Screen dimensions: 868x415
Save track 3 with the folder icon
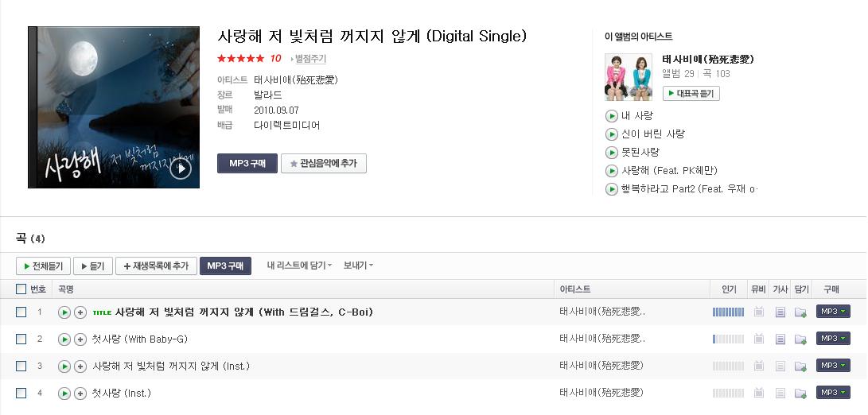[800, 366]
